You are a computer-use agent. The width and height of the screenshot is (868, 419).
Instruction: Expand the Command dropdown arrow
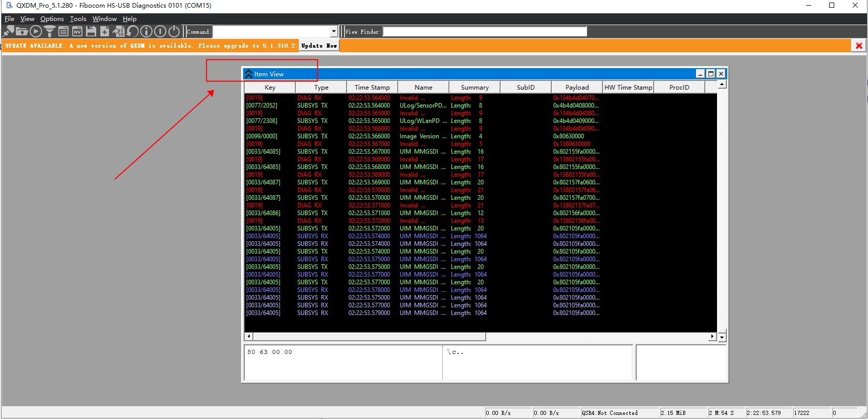pos(334,32)
